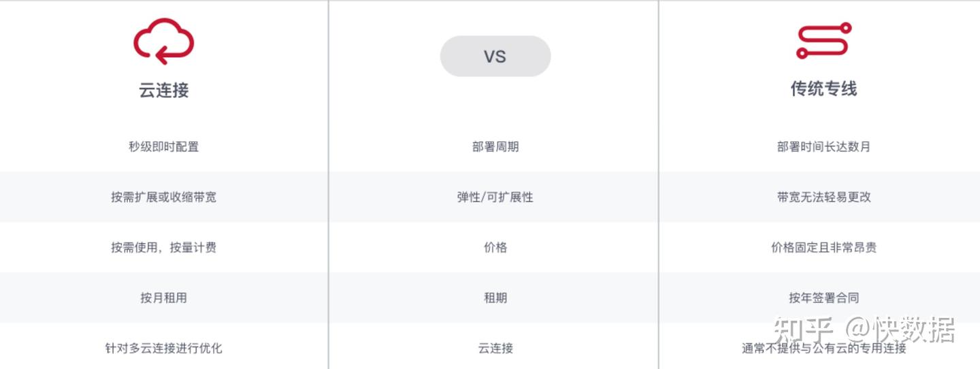
Task: Click the 租期 row label
Action: (495, 298)
